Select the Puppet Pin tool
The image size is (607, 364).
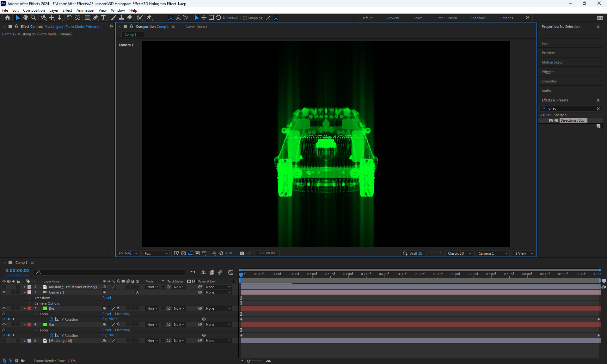click(149, 18)
